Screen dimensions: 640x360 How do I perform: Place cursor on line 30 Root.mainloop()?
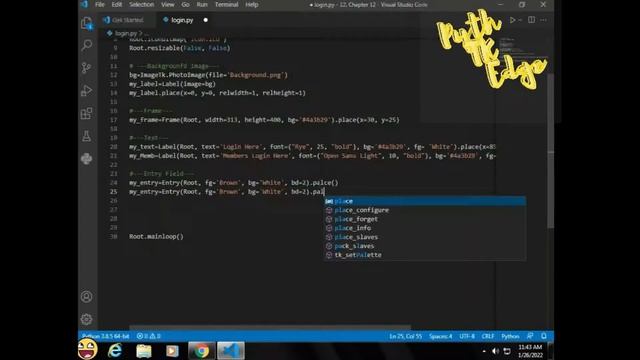pyautogui.click(x=156, y=237)
